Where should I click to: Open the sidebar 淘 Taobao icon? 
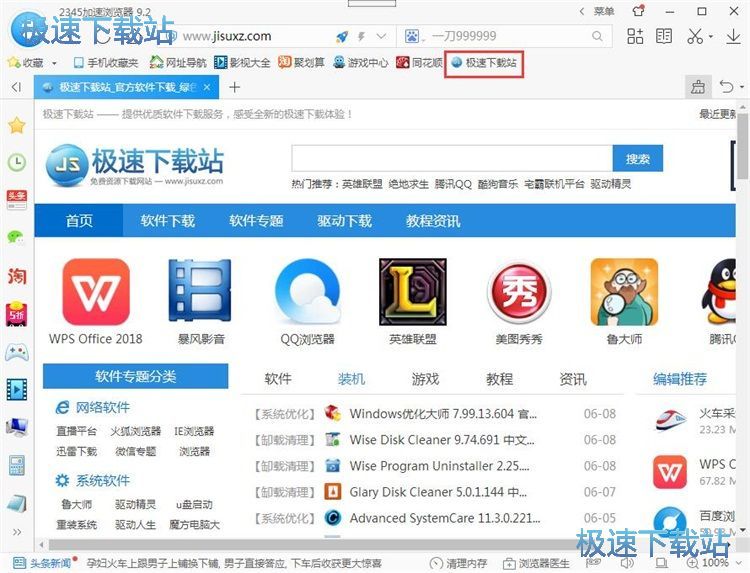pos(17,275)
